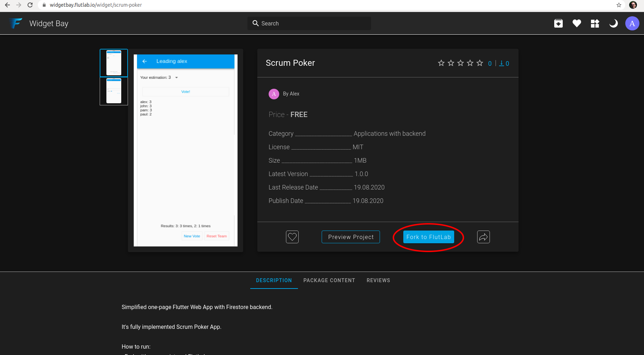Reload the page with the refresh icon
Screen dimensions: 644x355
tap(30, 5)
